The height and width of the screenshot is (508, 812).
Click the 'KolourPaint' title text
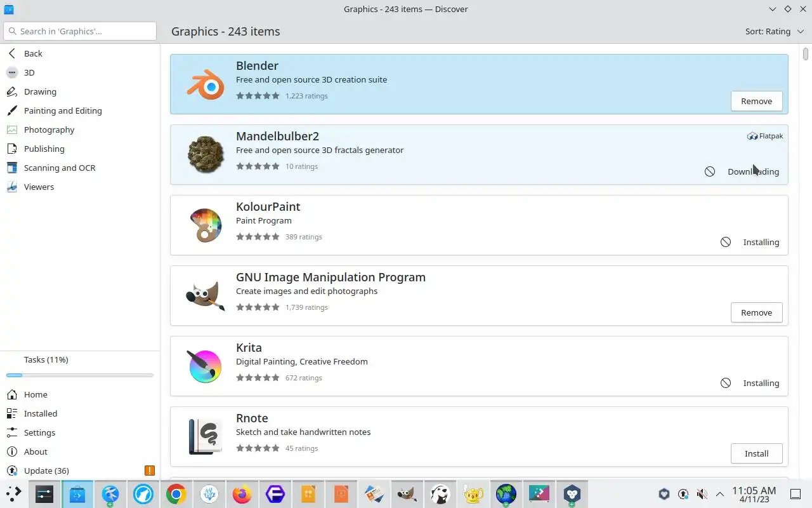[x=268, y=206]
